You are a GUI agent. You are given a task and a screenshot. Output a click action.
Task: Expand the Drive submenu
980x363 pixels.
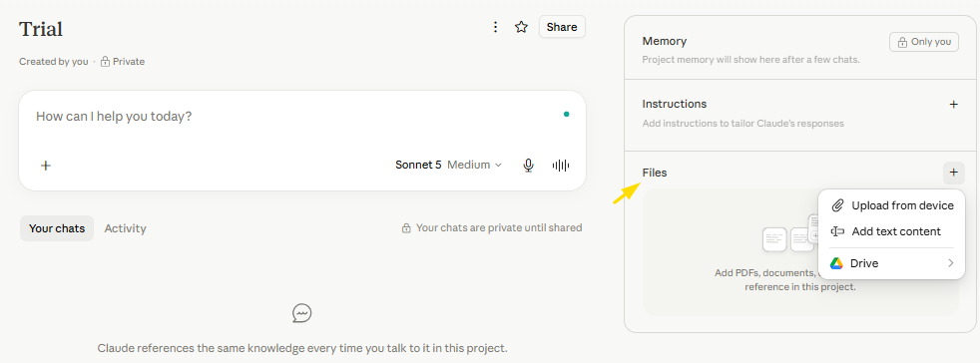point(892,263)
